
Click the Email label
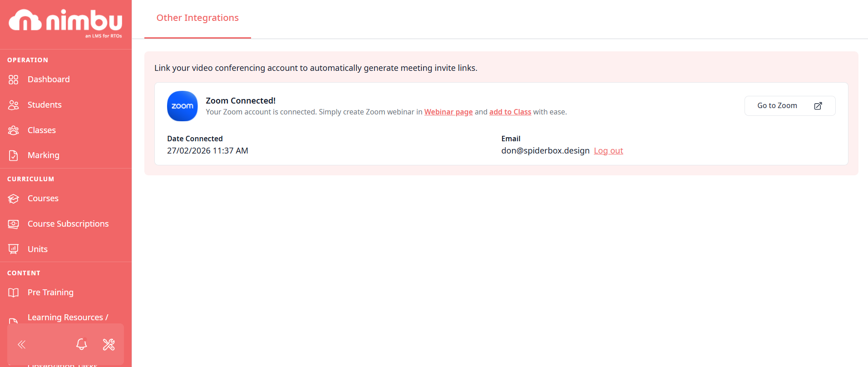point(511,139)
